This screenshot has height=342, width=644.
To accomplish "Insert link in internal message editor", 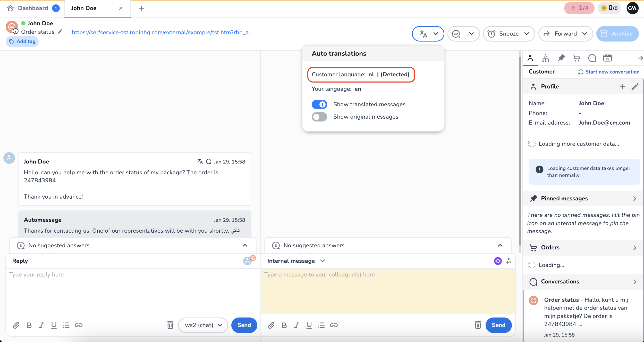I will 334,325.
